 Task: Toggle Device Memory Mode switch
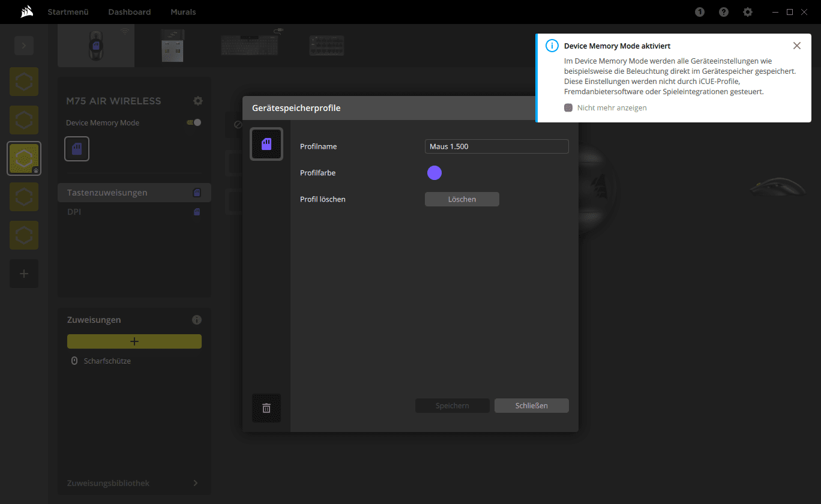click(194, 122)
